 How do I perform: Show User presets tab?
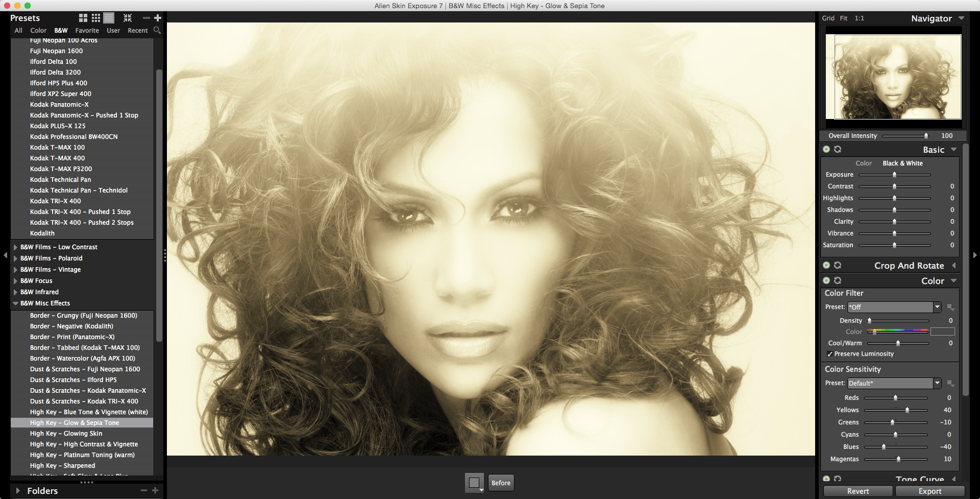pos(113,31)
